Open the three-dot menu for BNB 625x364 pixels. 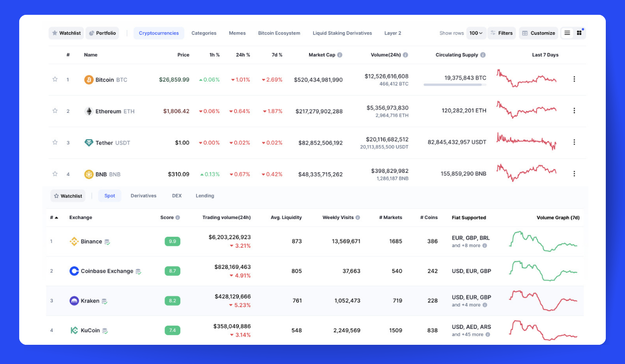[574, 174]
